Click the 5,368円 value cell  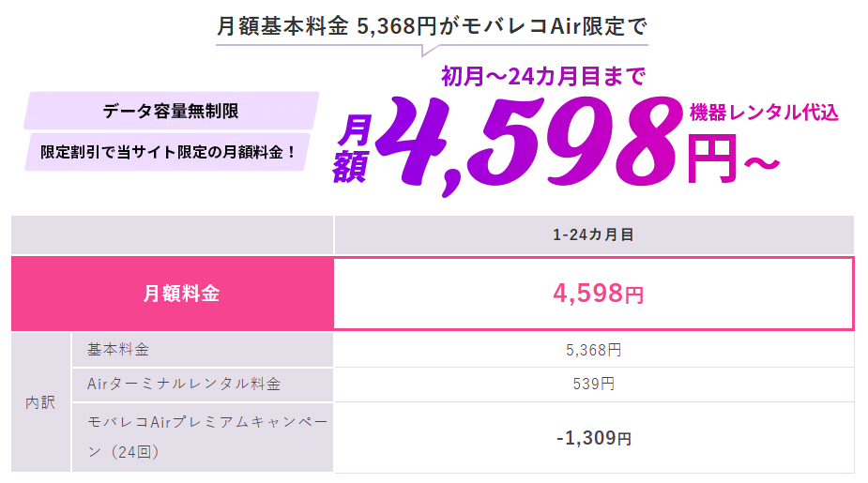pos(594,350)
